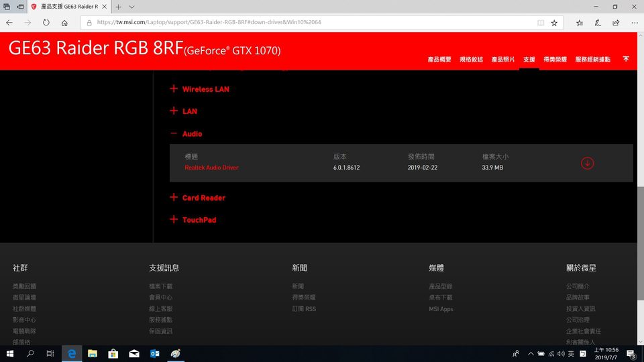
Task: Show hidden system tray icons
Action: (531, 353)
